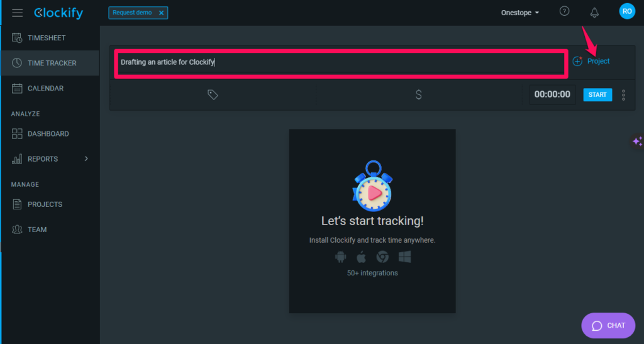Click the Calendar sidebar icon
Image resolution: width=644 pixels, height=344 pixels.
pos(17,88)
